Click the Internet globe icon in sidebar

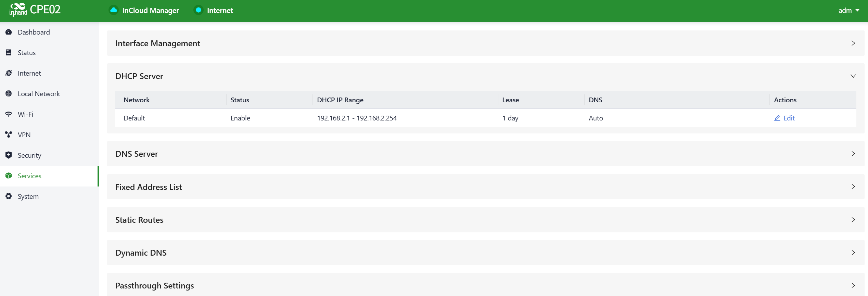pyautogui.click(x=9, y=73)
